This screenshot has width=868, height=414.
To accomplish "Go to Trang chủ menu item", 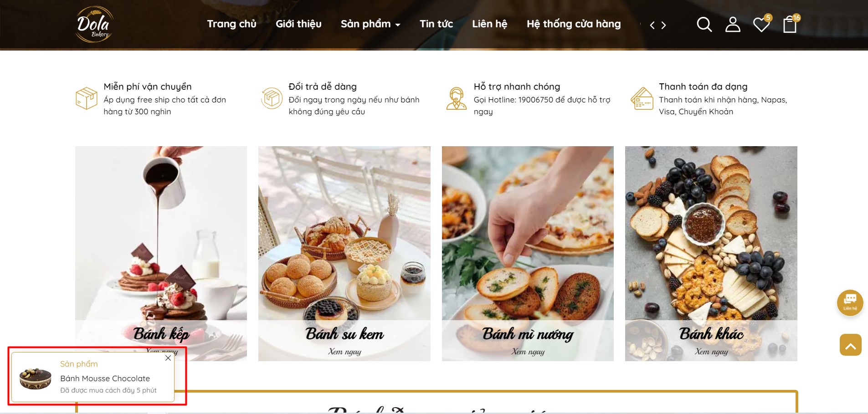I will coord(231,24).
